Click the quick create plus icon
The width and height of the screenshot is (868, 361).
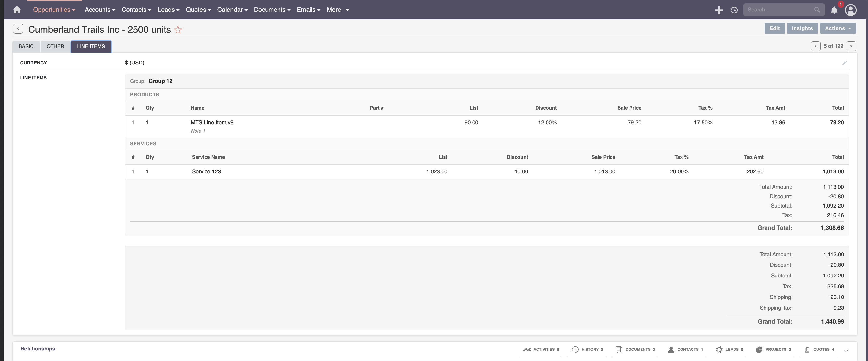click(718, 10)
